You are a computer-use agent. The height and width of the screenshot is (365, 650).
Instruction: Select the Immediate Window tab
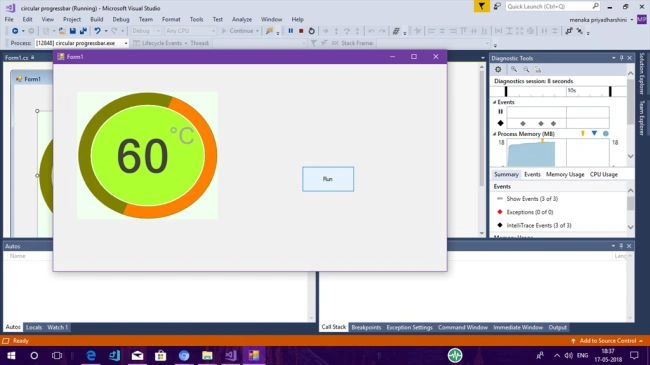(518, 327)
